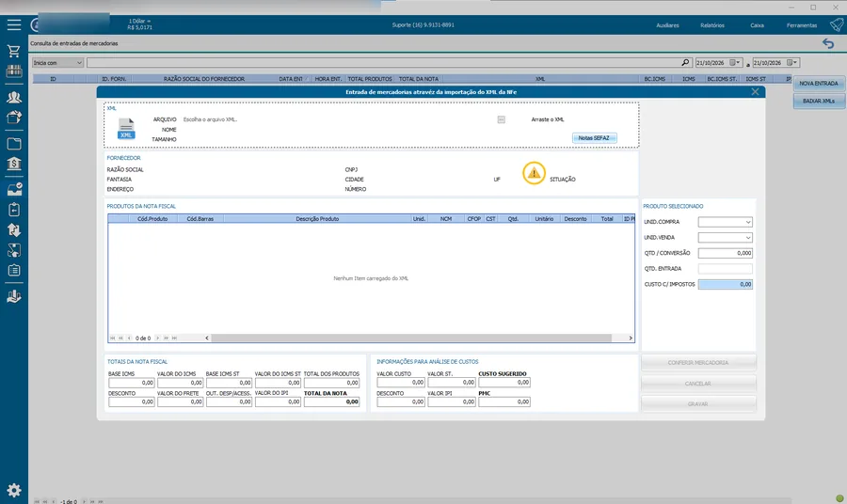Click the BAIXAR XMLs button
Viewport: 847px width, 504px height.
819,101
